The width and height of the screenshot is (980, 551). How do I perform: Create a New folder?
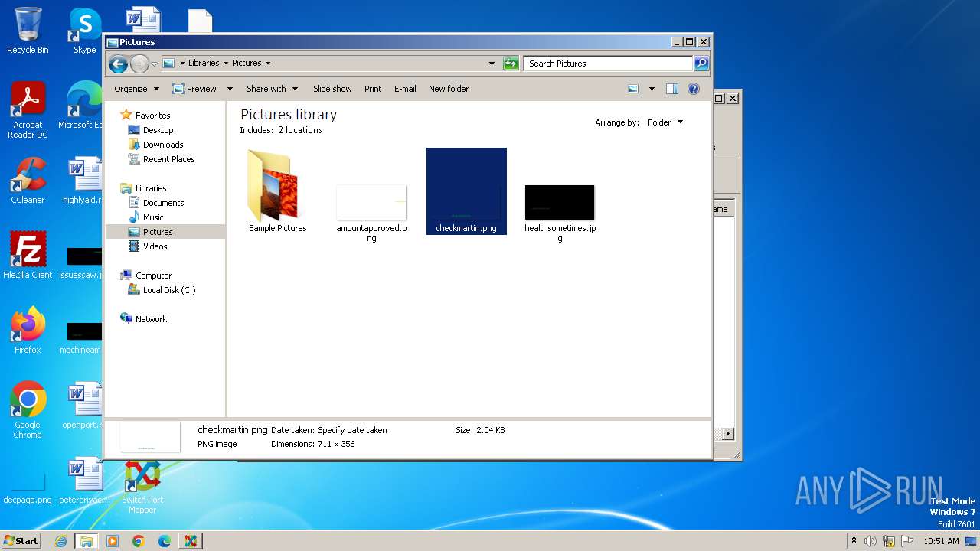449,89
